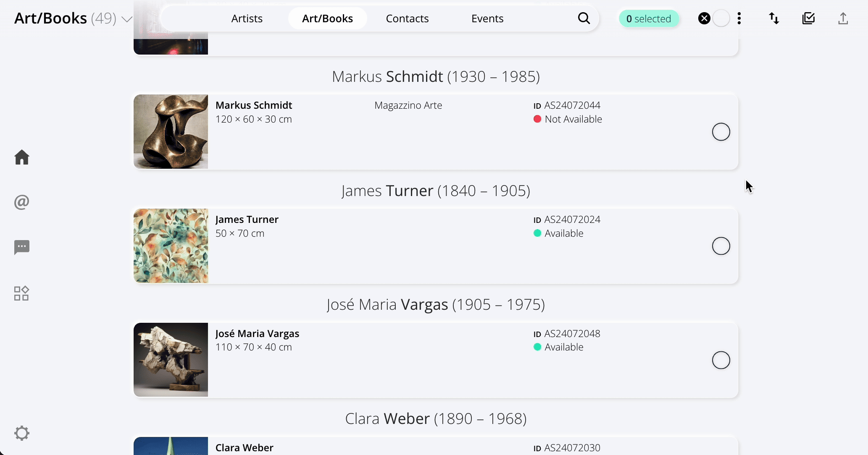Click ID AS24072030 text
868x455 pixels.
[567, 448]
